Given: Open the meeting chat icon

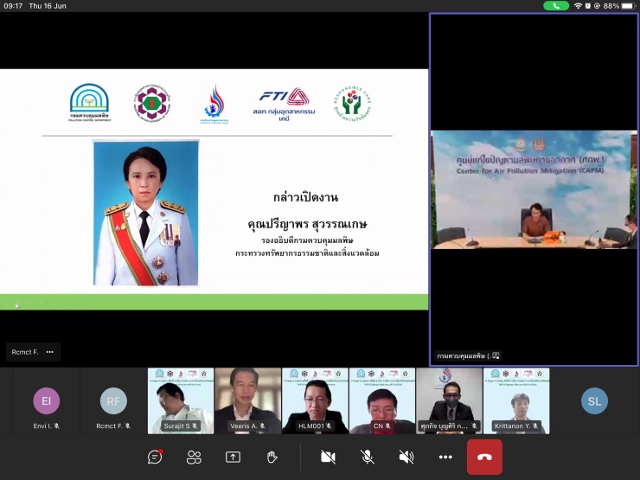Looking at the screenshot, I should click(x=155, y=457).
